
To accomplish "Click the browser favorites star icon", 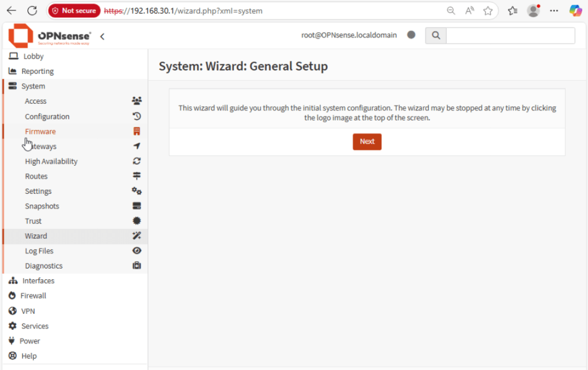I will click(x=488, y=10).
